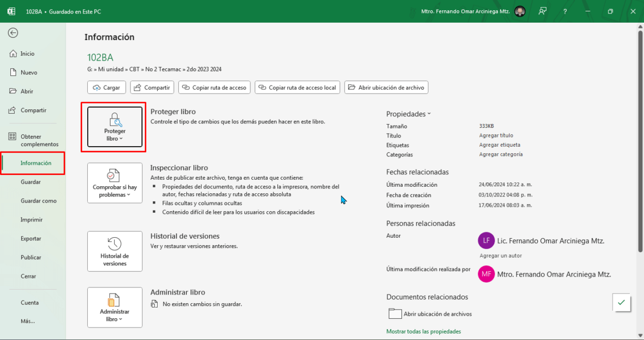
Task: Click the Copiar ruta de acceso button
Action: pyautogui.click(x=214, y=87)
